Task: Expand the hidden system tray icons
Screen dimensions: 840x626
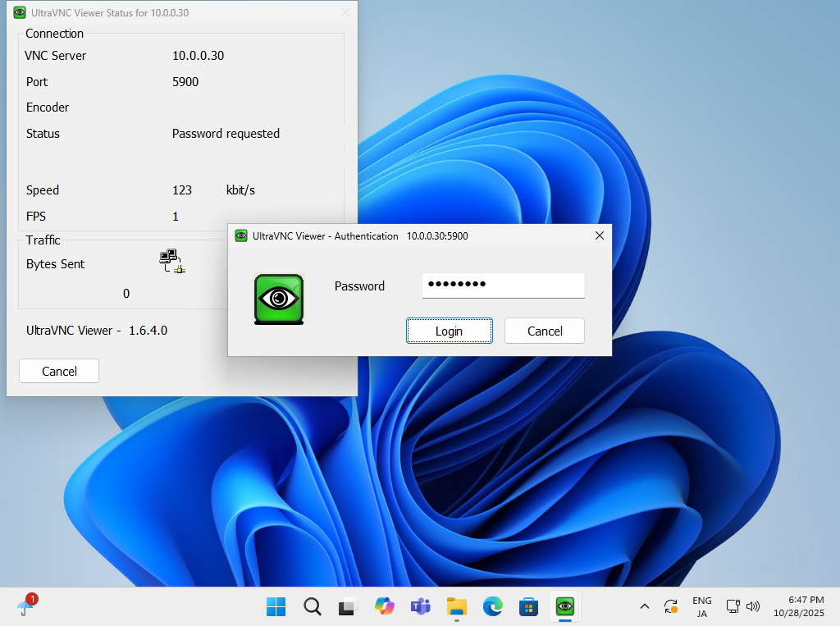Action: [x=645, y=606]
